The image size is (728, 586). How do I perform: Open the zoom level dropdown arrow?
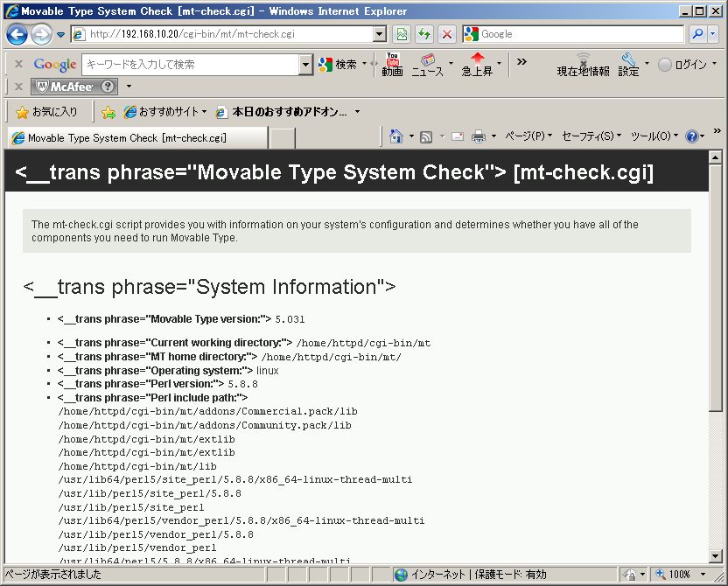point(703,575)
